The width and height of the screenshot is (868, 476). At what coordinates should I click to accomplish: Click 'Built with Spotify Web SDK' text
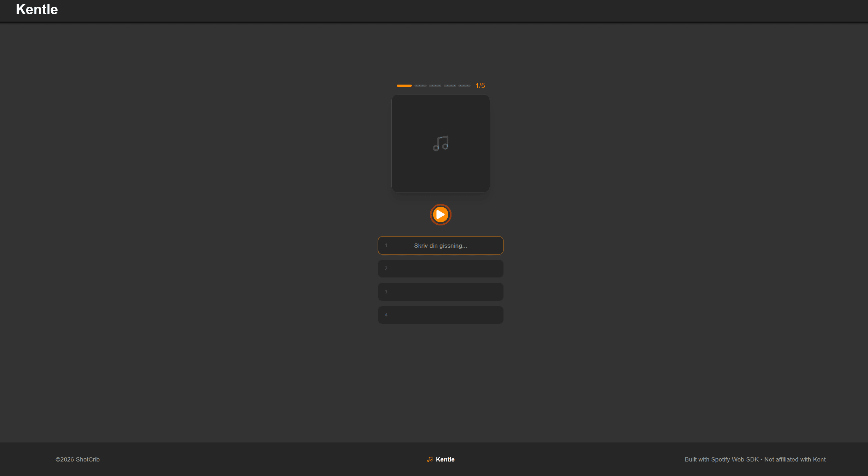(721, 459)
